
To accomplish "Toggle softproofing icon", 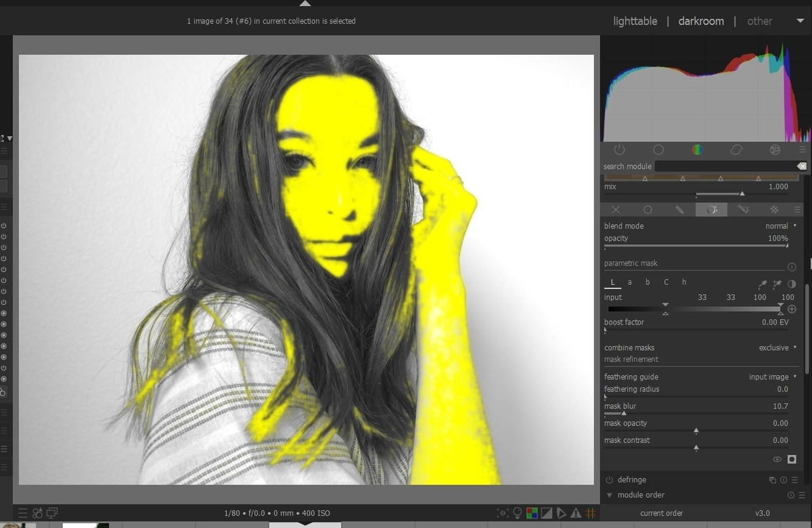I will click(x=561, y=513).
